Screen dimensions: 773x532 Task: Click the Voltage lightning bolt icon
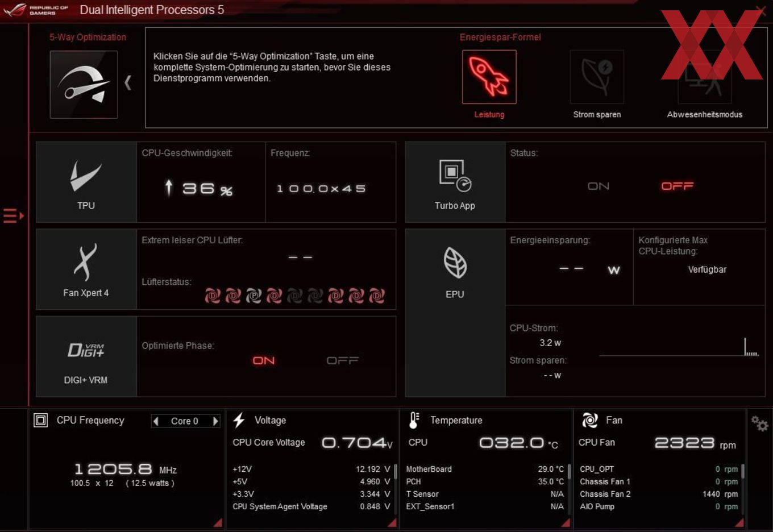(x=239, y=420)
